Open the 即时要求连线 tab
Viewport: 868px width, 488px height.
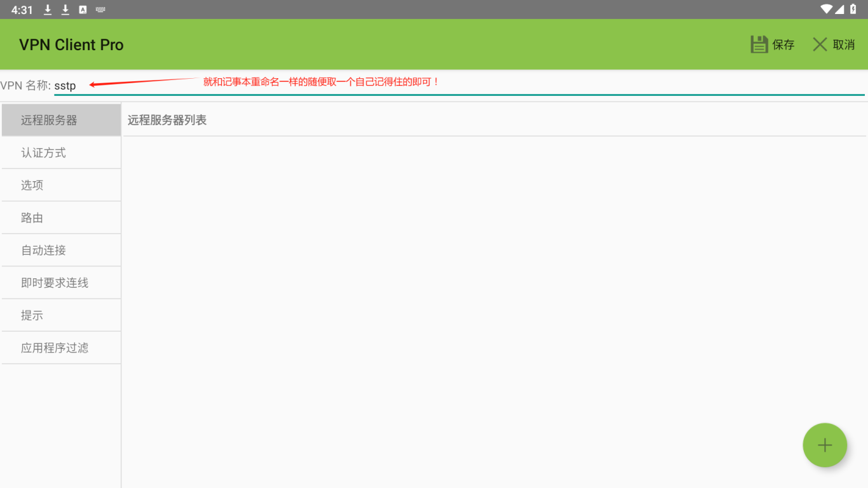pyautogui.click(x=61, y=283)
